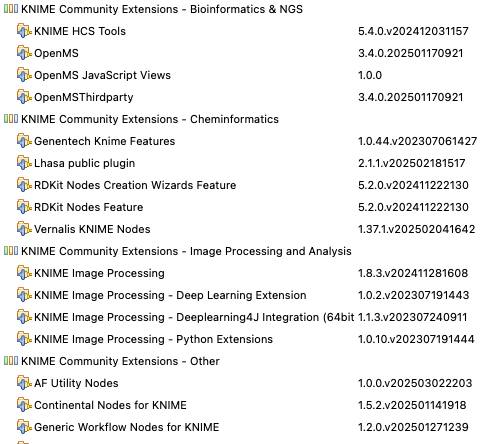Select KNIME Image Processing - Deep Learning Extension
Viewport: 483px width, 444px height.
(x=170, y=295)
